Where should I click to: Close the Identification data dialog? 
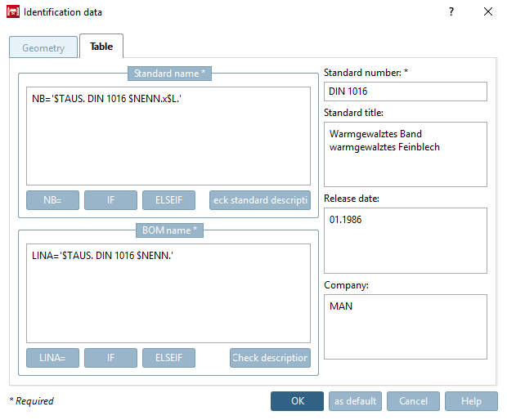coord(488,12)
